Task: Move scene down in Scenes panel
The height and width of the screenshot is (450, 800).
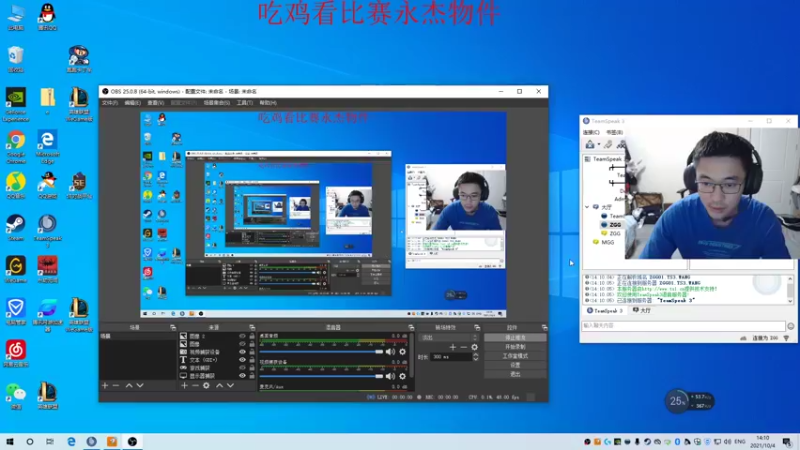Action: [x=140, y=386]
